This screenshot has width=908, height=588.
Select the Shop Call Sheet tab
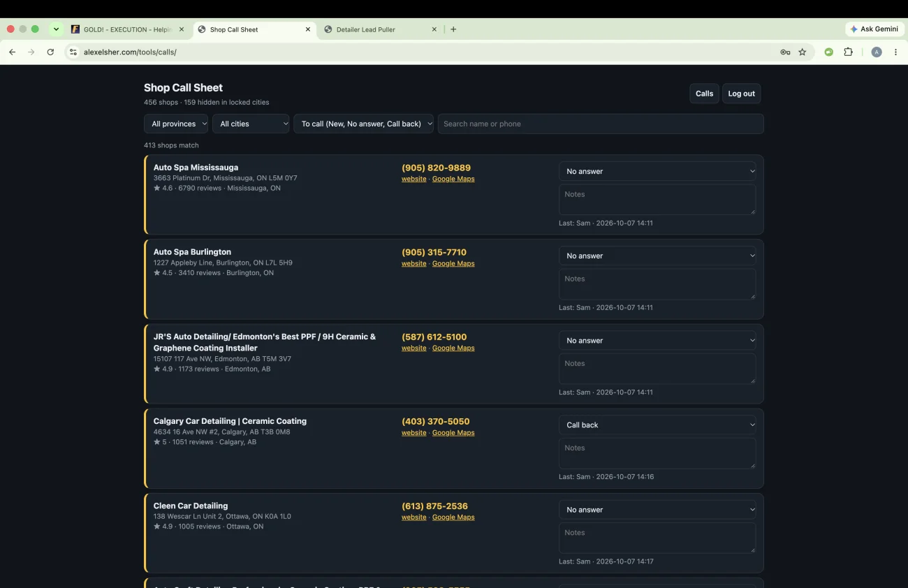tap(254, 29)
